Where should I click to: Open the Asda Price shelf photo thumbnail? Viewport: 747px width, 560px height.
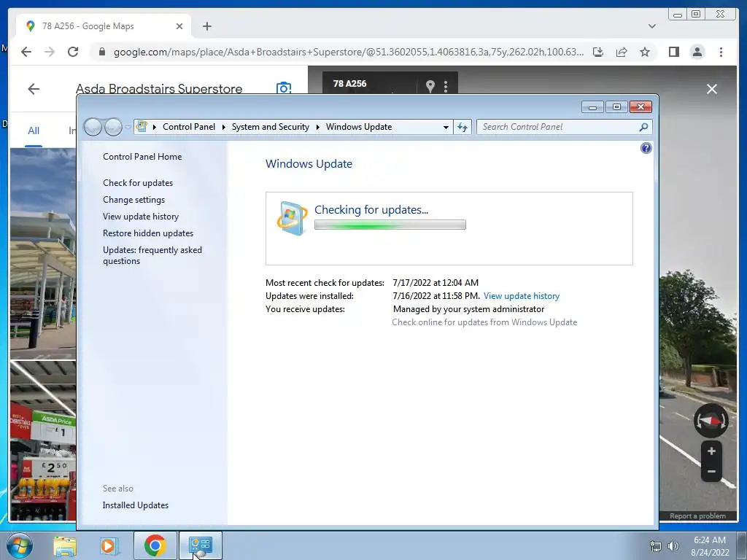(x=43, y=441)
